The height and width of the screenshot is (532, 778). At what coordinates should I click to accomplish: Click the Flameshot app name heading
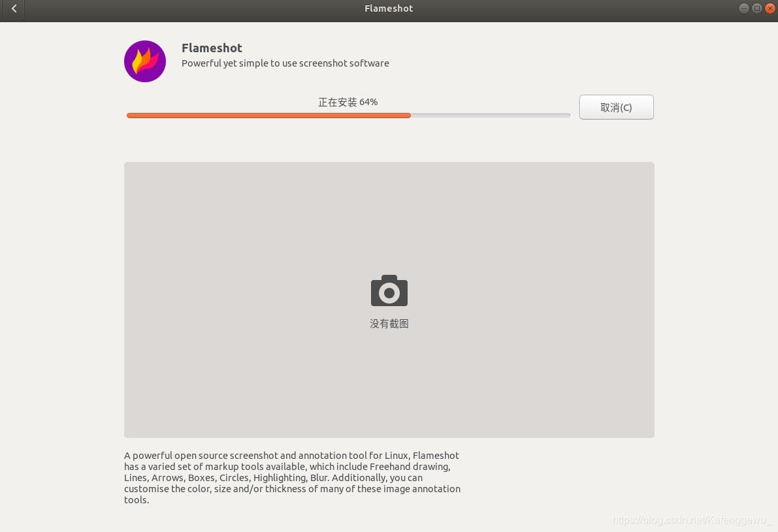click(212, 48)
